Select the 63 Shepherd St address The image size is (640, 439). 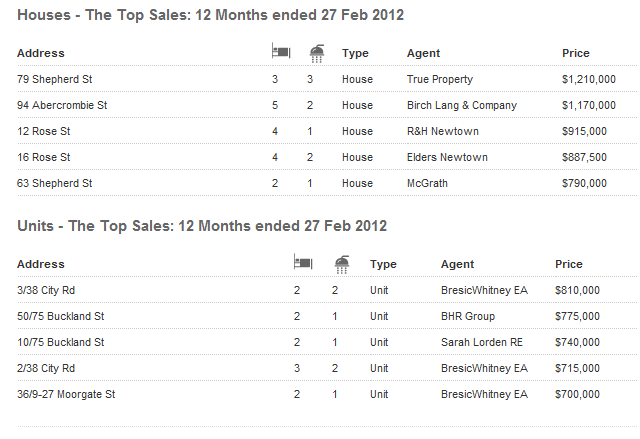(x=54, y=183)
